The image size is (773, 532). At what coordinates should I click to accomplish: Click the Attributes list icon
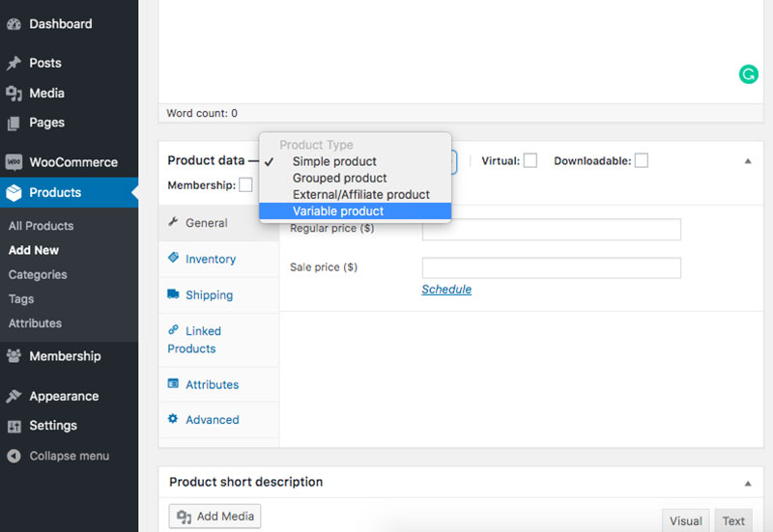(x=173, y=383)
